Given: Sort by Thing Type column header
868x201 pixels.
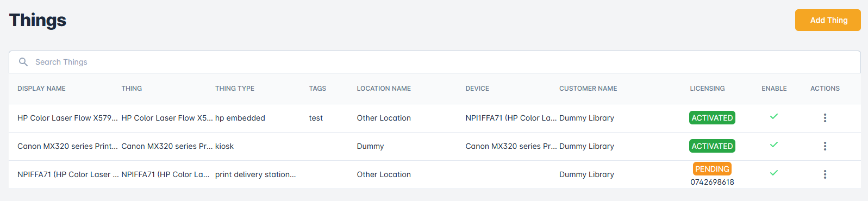Looking at the screenshot, I should pyautogui.click(x=235, y=89).
